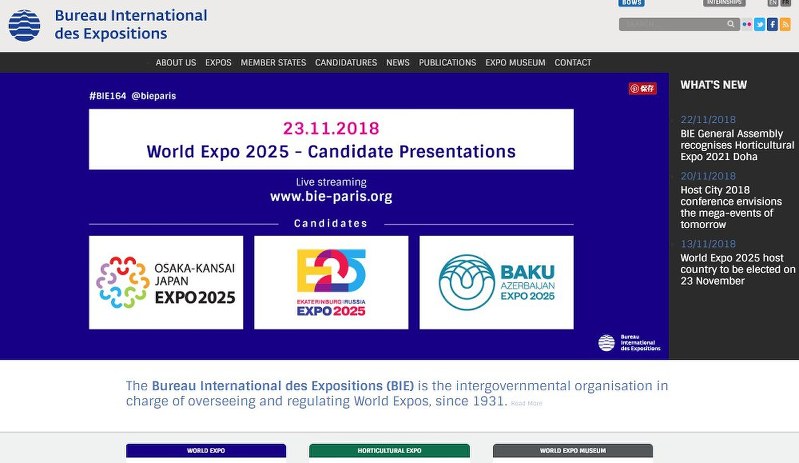Open the Twitter icon link

(x=759, y=24)
